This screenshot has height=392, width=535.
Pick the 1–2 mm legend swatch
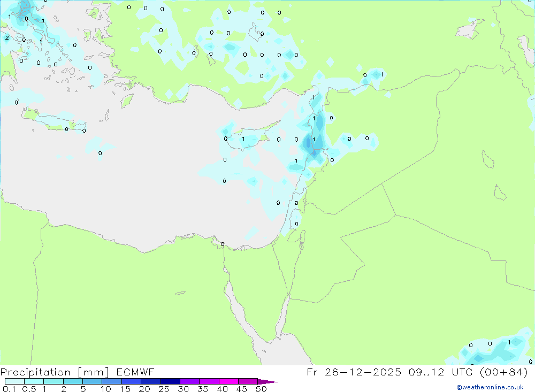[x=53, y=381]
